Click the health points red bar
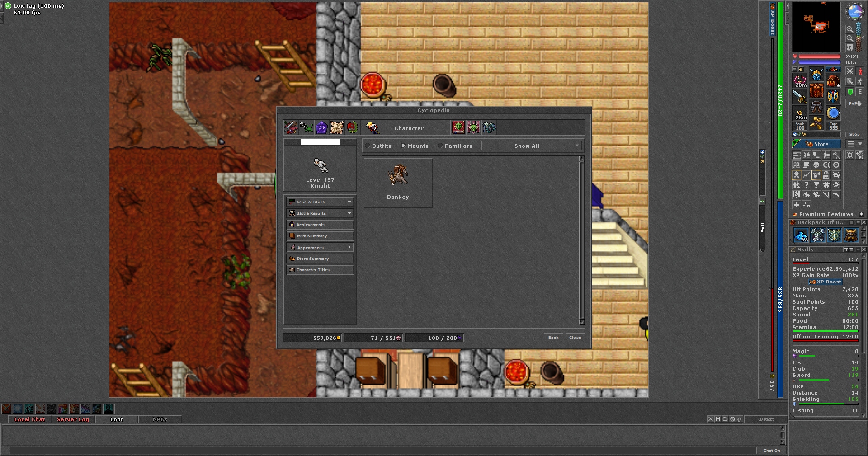The width and height of the screenshot is (868, 456). (819, 57)
